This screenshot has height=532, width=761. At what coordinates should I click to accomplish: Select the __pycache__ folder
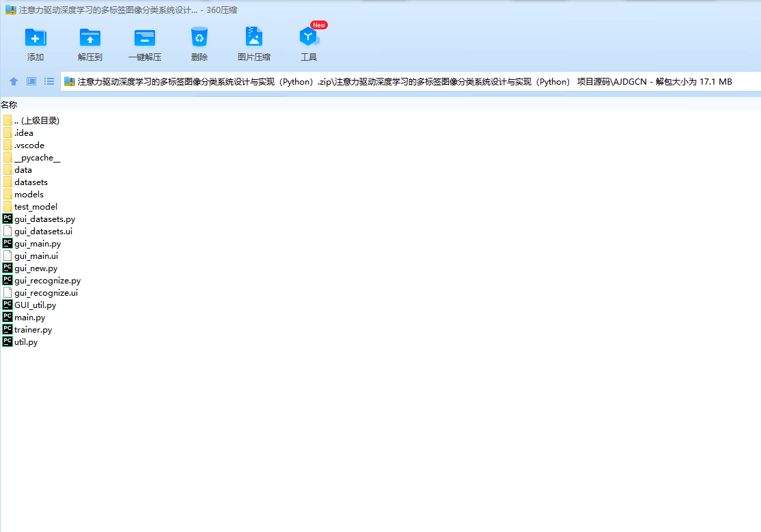pyautogui.click(x=32, y=157)
